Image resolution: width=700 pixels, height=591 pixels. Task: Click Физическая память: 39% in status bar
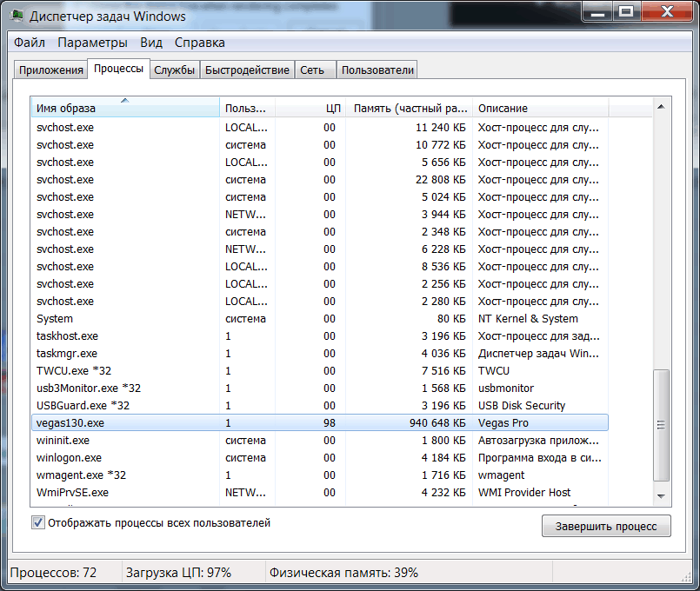pos(343,572)
